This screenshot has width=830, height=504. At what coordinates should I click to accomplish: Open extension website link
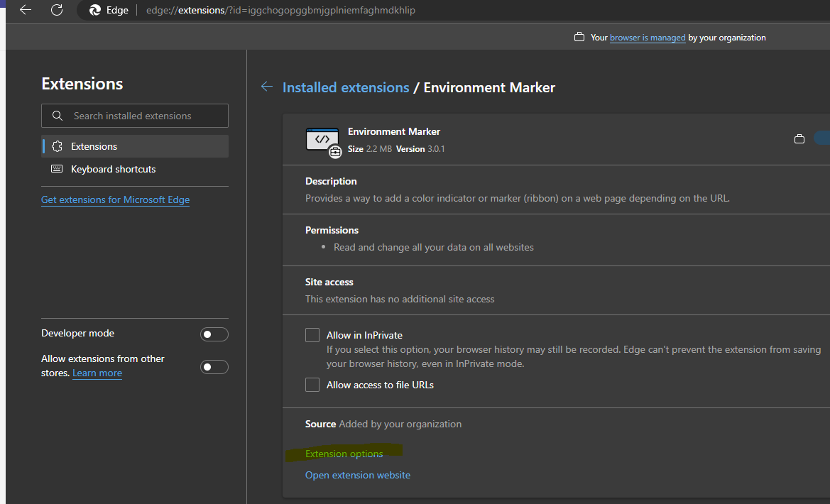(358, 475)
